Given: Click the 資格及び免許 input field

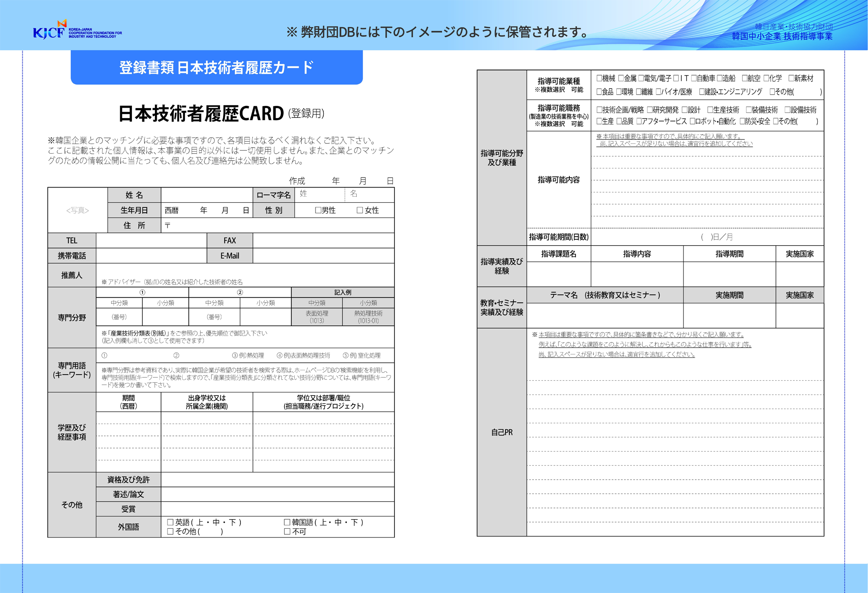Looking at the screenshot, I should click(278, 480).
